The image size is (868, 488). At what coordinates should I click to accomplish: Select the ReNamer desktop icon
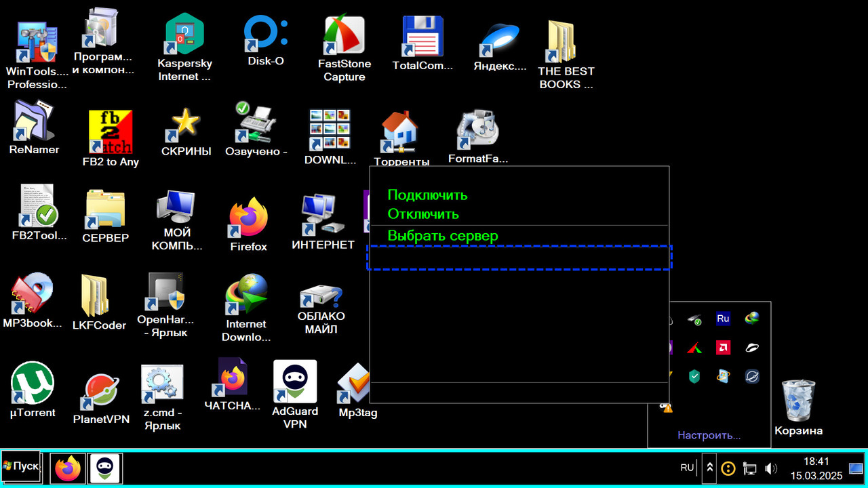[35, 127]
